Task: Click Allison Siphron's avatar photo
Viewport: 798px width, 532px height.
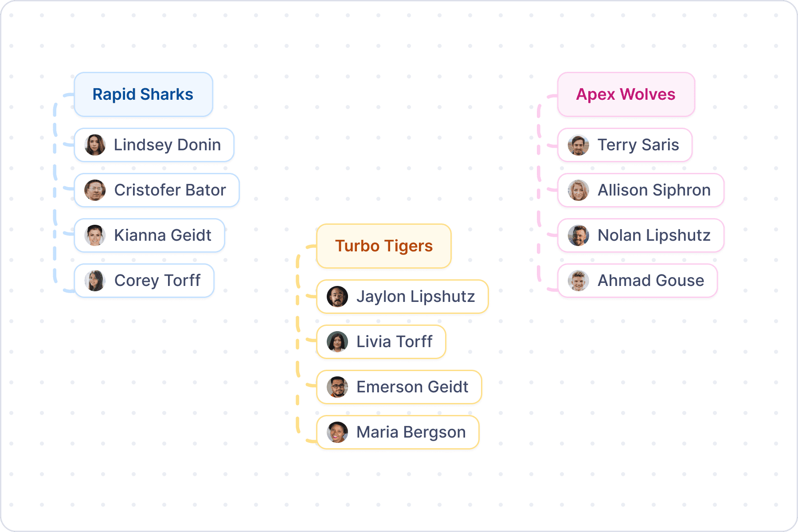Action: (x=579, y=190)
